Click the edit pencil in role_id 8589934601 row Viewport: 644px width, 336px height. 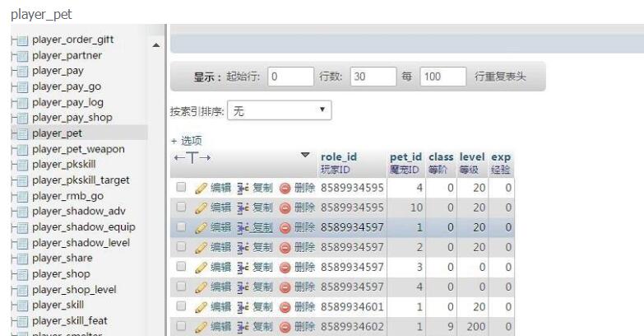point(201,307)
